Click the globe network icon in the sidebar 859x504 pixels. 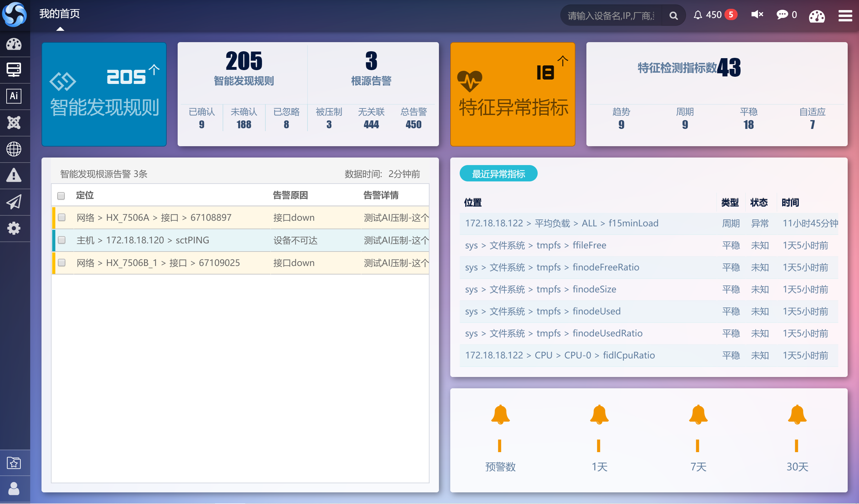pos(14,149)
